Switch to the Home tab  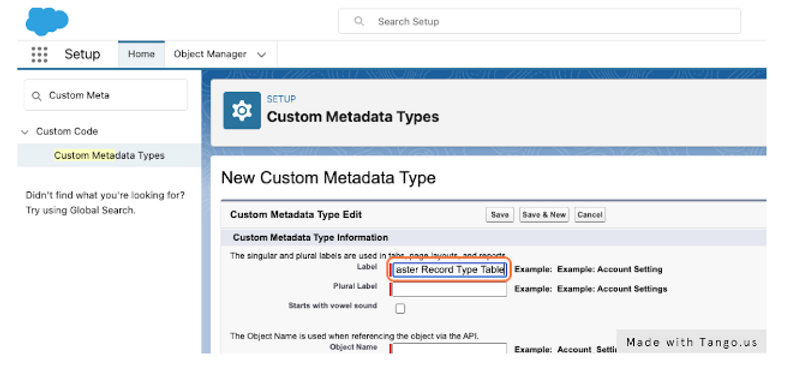pos(141,54)
